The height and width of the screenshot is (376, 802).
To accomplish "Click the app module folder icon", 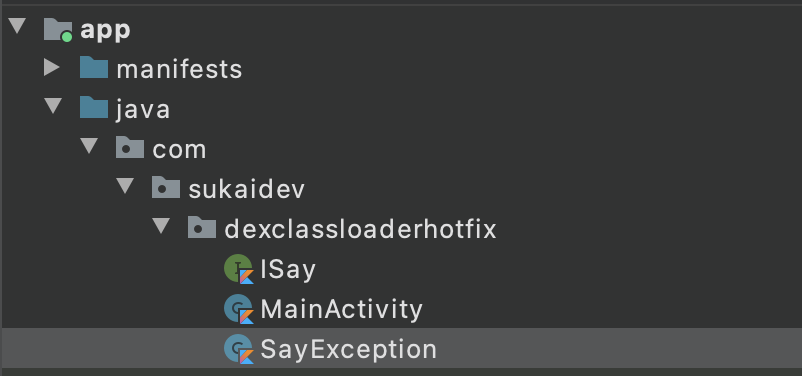I will click(57, 30).
